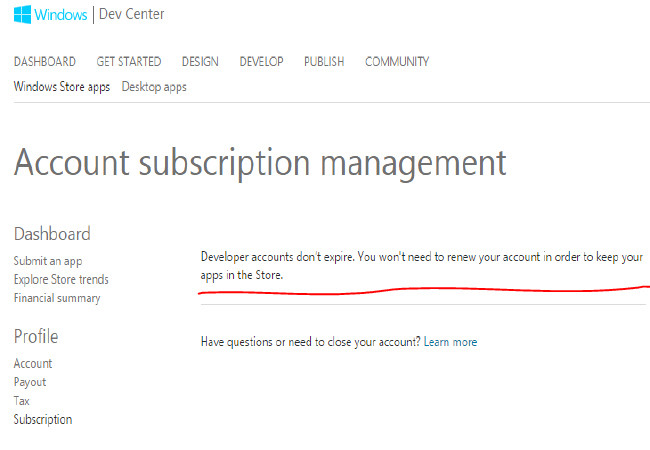650x450 pixels.
Task: Go to Payout settings
Action: pos(30,382)
